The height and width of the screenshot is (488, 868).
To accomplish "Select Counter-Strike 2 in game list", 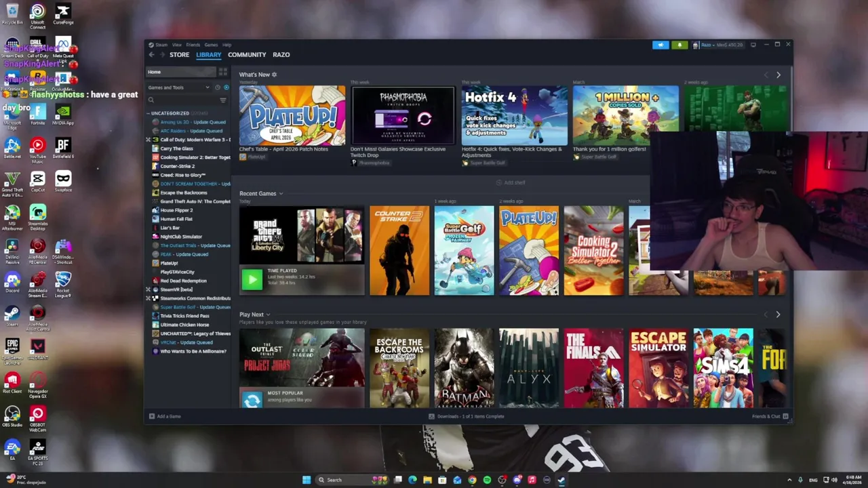I will [178, 166].
